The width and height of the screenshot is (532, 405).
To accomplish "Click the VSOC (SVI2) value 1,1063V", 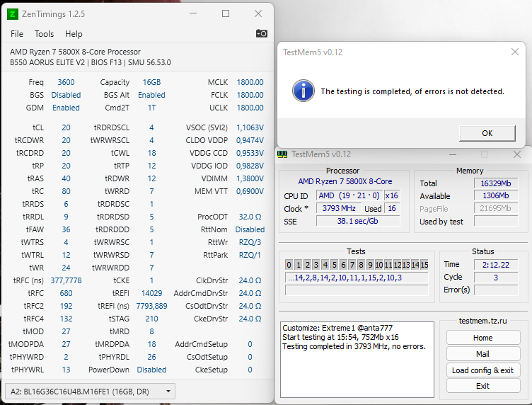I will click(x=250, y=127).
